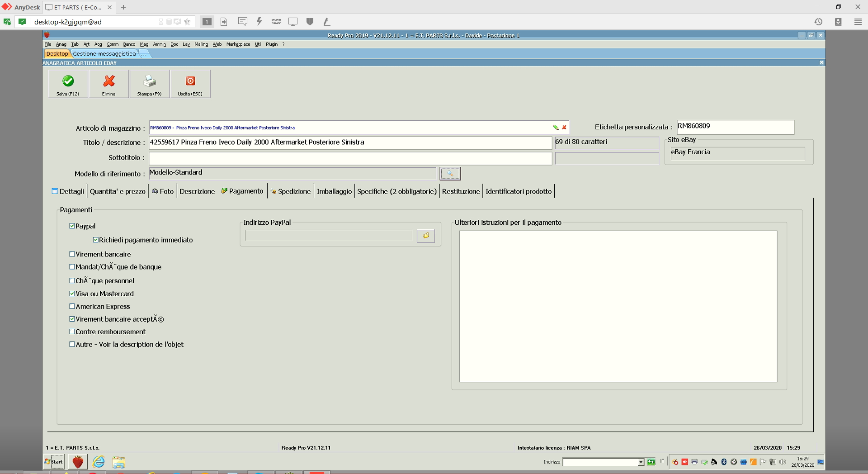This screenshot has height=474, width=868.
Task: Click into the Titolo / descrizione field
Action: pos(350,142)
